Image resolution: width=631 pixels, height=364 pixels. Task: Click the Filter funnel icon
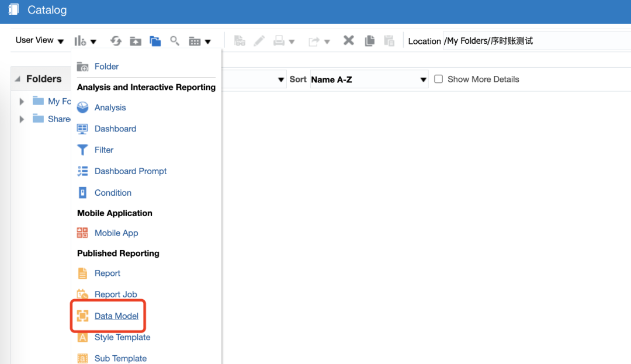(82, 150)
